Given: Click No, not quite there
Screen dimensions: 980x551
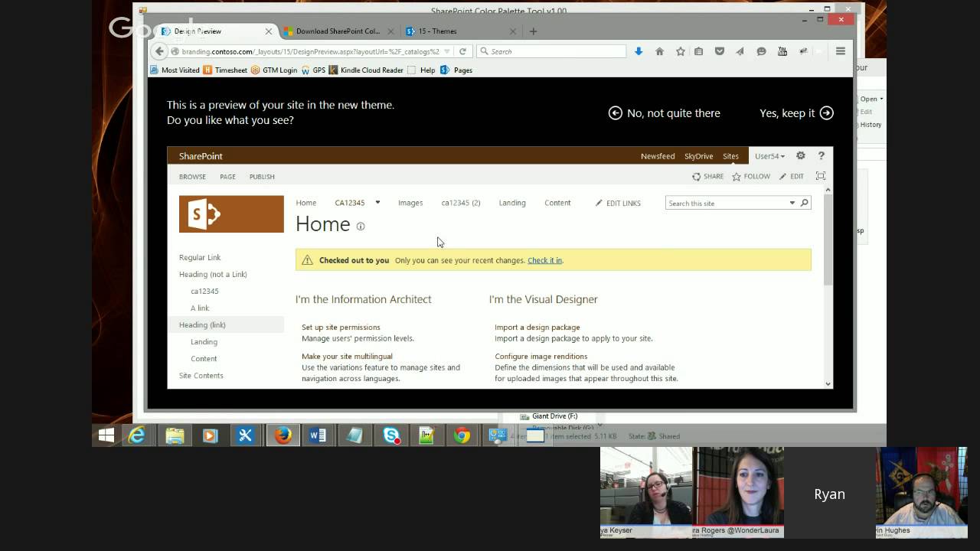Looking at the screenshot, I should click(665, 113).
